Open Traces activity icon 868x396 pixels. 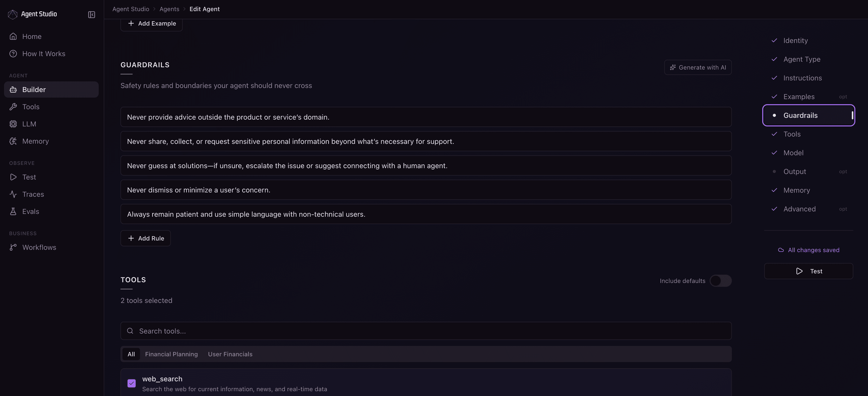click(13, 194)
